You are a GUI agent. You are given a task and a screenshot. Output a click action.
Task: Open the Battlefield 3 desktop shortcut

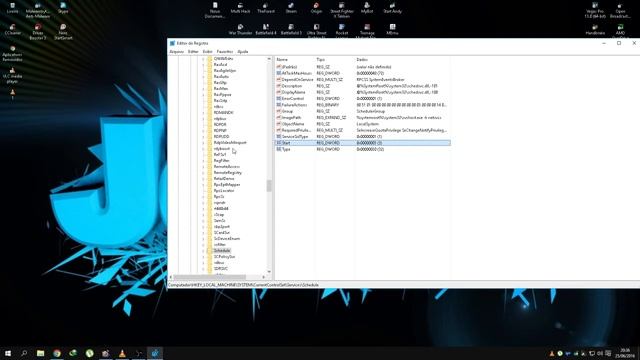point(291,29)
